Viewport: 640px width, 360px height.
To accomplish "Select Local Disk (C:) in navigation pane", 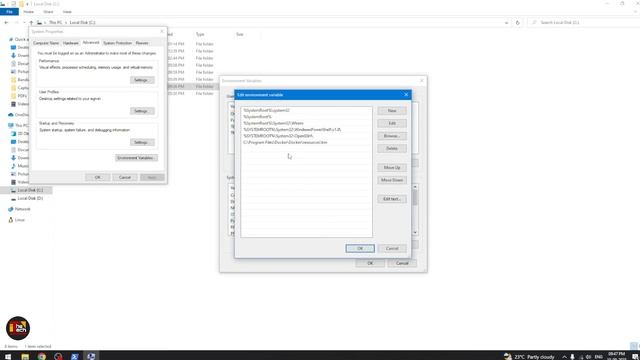I will point(27,190).
